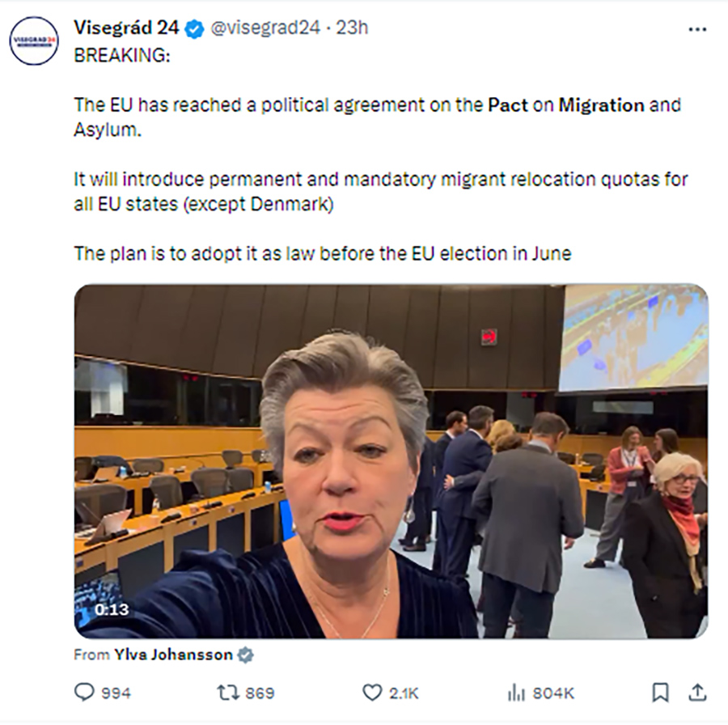The width and height of the screenshot is (728, 725).
Task: Play the embedded video
Action: pos(391,461)
